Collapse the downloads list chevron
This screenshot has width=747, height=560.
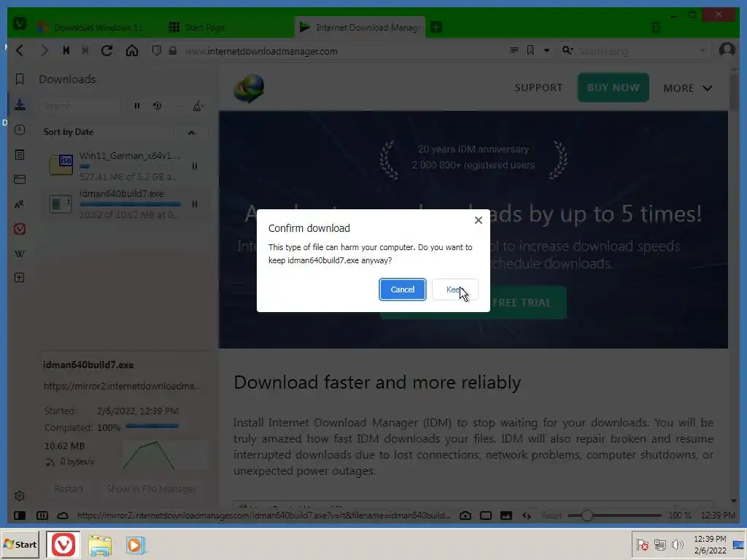(192, 133)
